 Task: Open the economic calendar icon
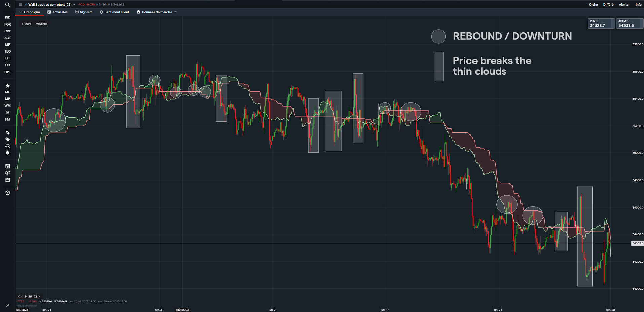[x=7, y=180]
